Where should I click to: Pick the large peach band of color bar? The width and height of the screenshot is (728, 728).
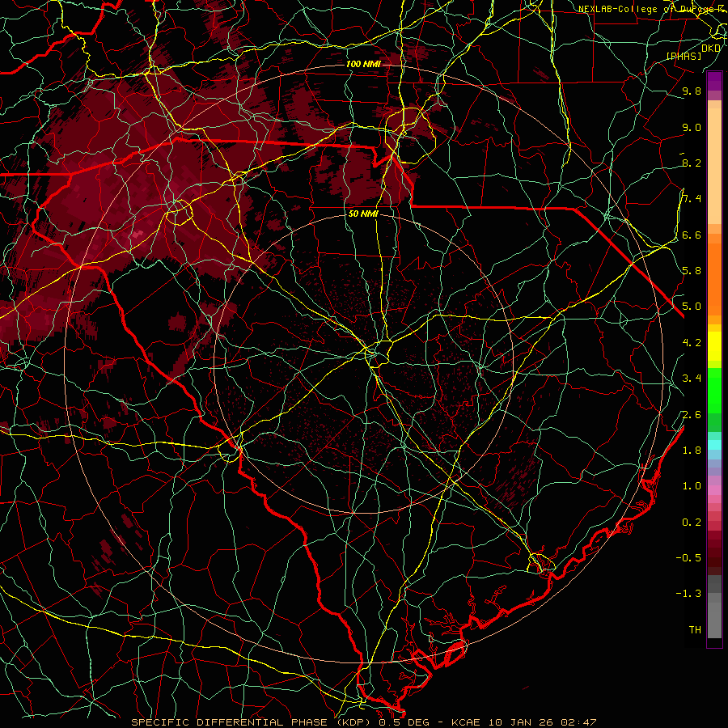pos(714,166)
